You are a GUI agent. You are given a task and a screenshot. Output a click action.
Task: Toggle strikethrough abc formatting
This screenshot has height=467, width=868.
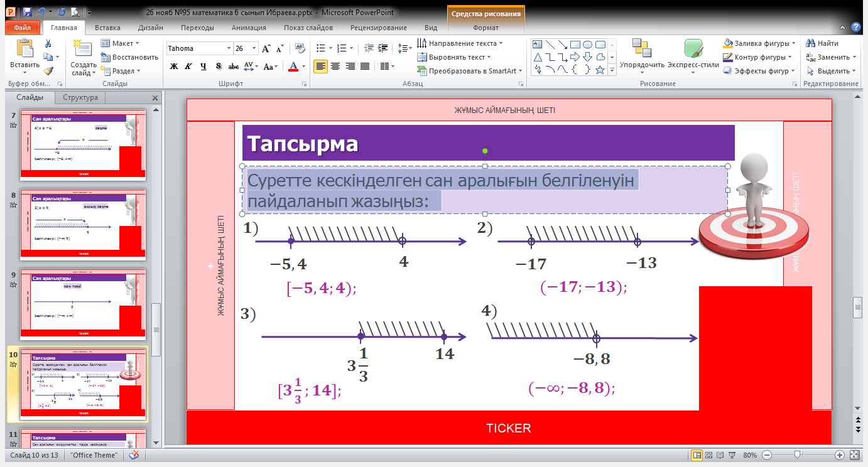[233, 67]
